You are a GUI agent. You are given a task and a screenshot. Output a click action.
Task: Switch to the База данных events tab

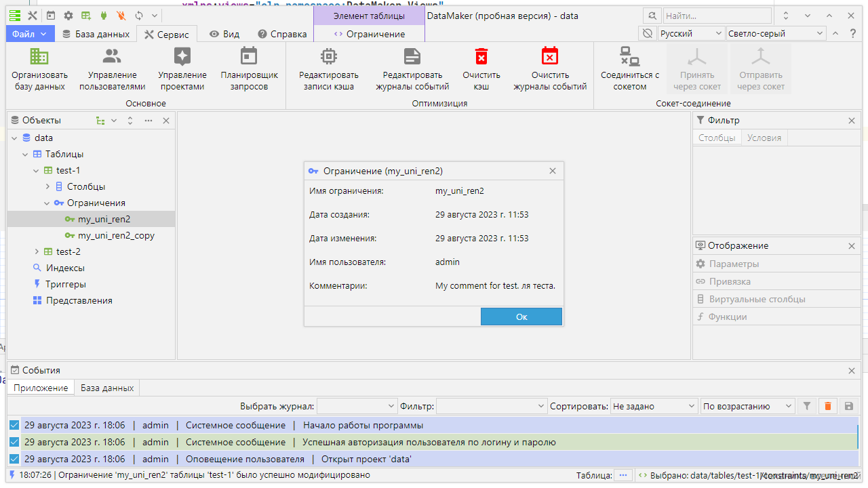[107, 388]
